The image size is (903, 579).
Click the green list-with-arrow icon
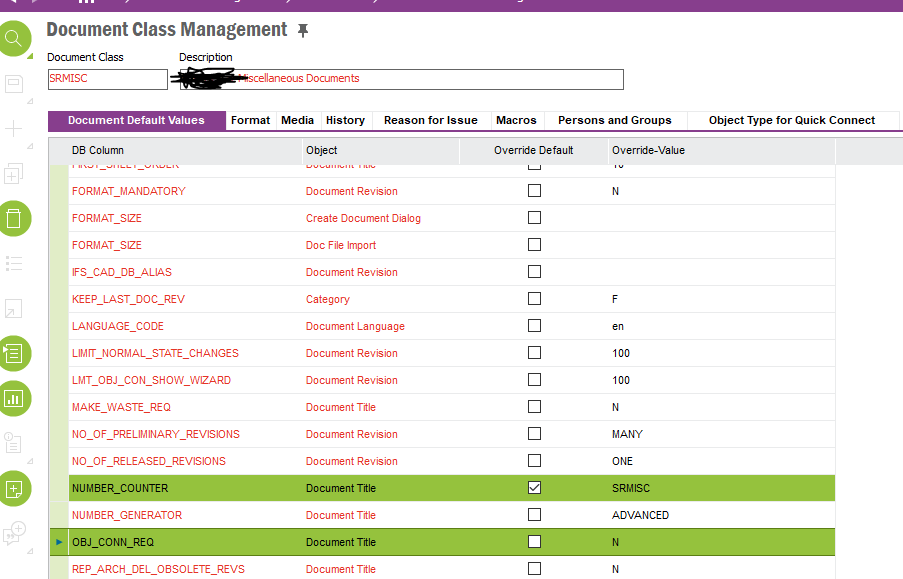(x=13, y=353)
